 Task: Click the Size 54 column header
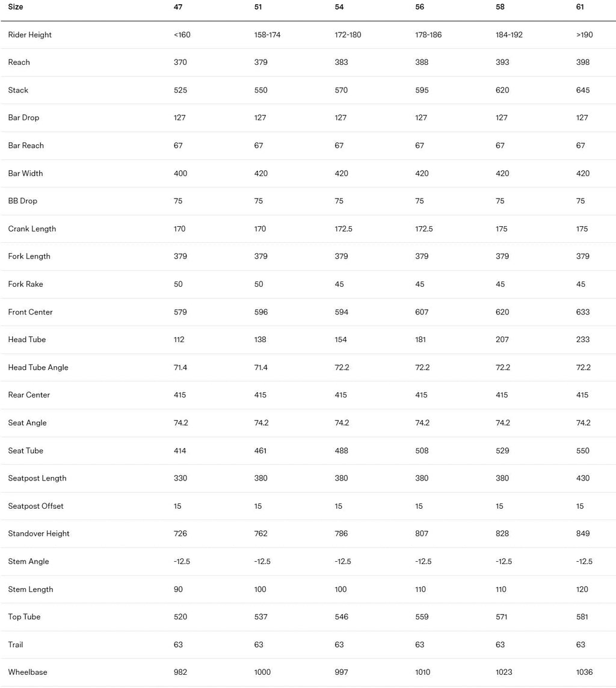coord(339,7)
